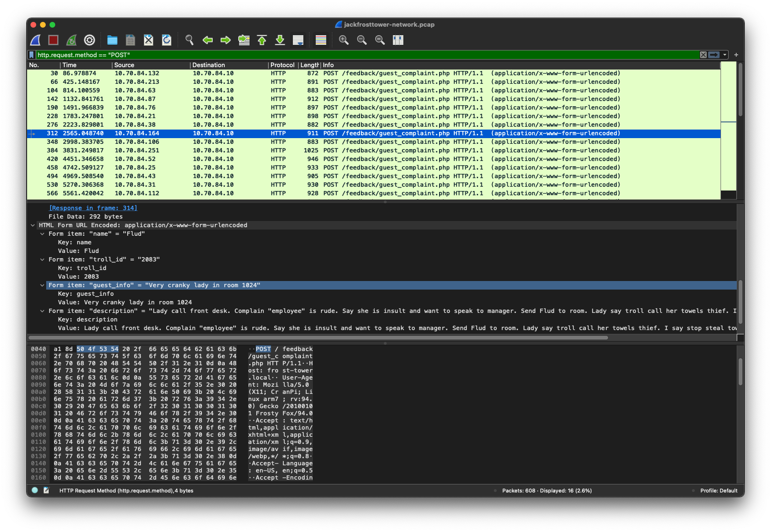Viewport: 771px width, 532px height.
Task: Collapse the HTML Form URL Encoded section
Action: 33,225
